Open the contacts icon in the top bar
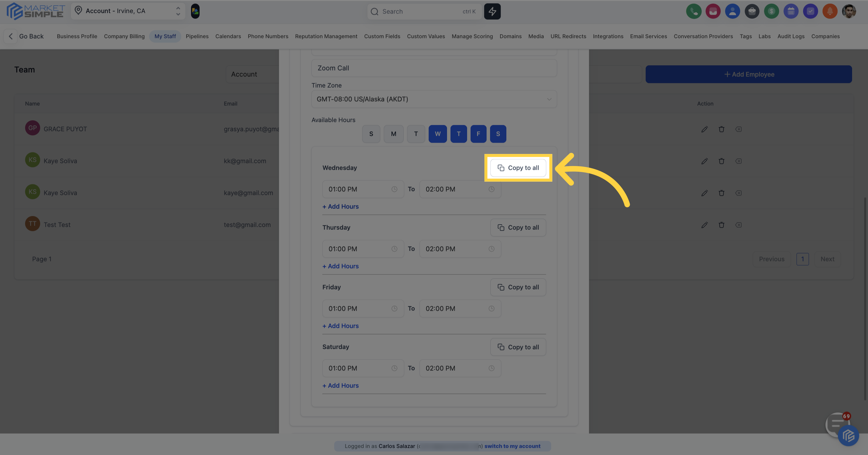 pyautogui.click(x=732, y=11)
